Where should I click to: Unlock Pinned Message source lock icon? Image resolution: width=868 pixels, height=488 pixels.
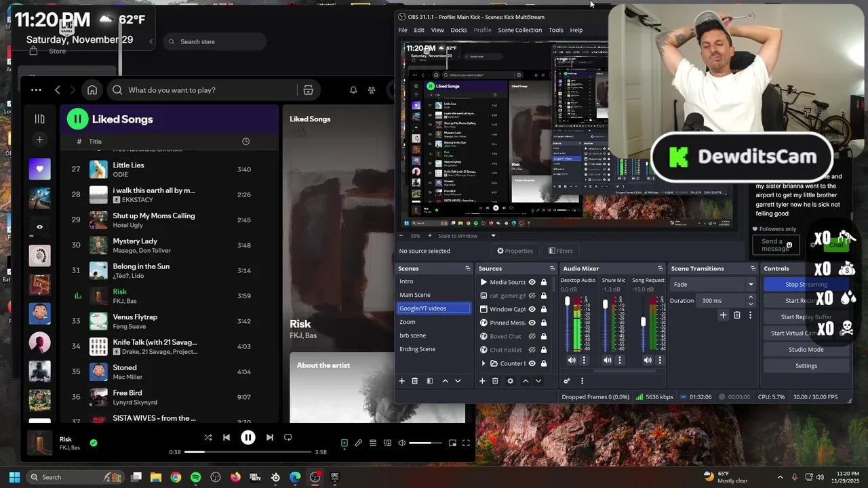tap(543, 323)
